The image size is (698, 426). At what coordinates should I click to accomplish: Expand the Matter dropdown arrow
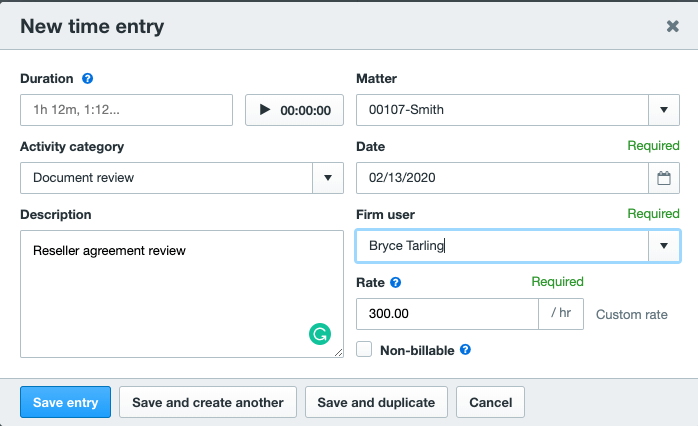pos(664,110)
